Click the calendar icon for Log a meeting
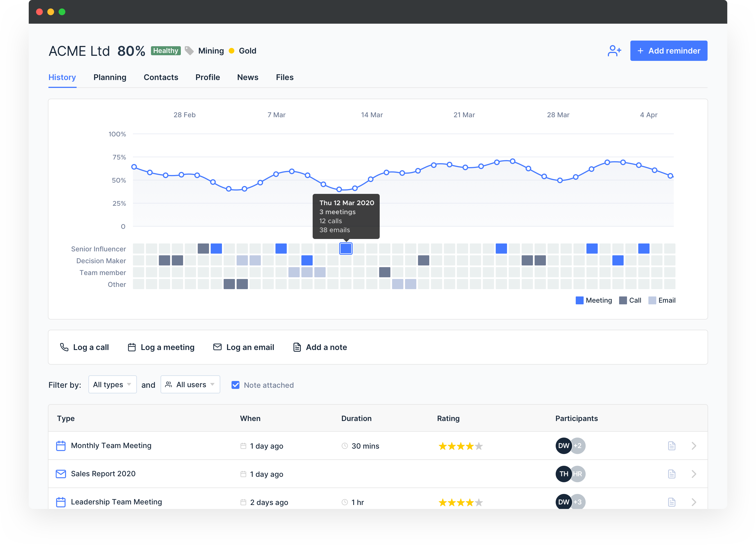The height and width of the screenshot is (545, 756). pos(132,347)
